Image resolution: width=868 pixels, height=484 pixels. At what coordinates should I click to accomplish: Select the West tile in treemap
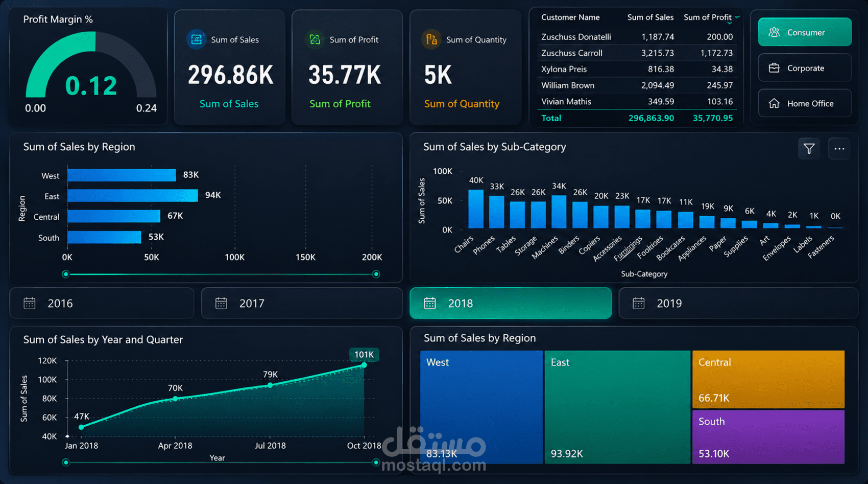[481, 407]
